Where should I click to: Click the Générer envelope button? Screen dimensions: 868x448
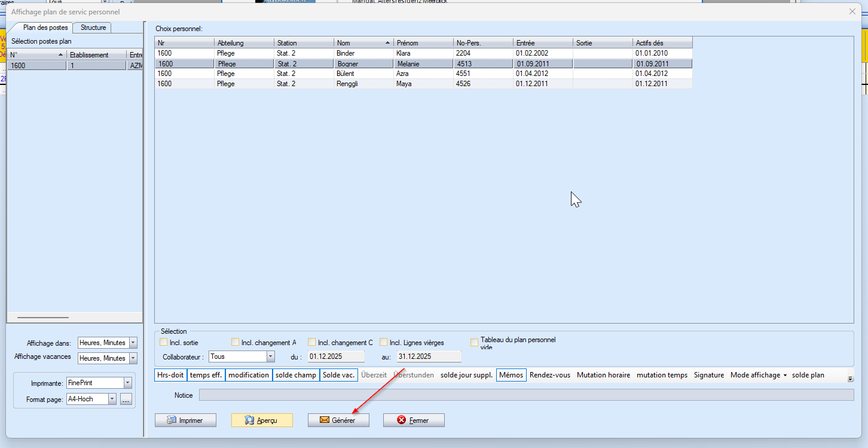338,420
